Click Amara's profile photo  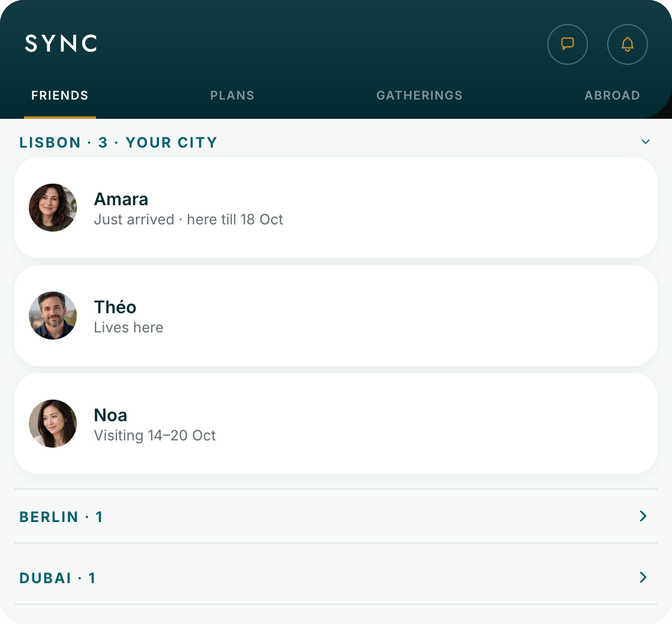53,208
